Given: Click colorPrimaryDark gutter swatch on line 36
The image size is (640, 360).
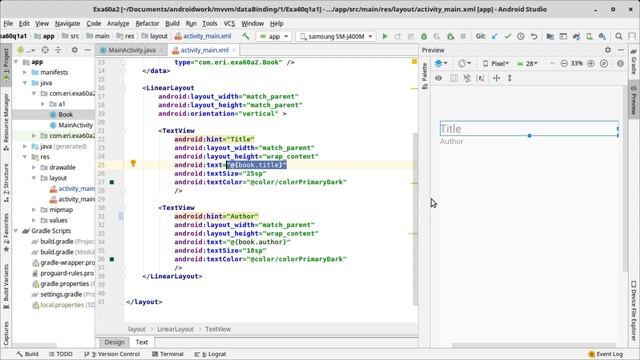Looking at the screenshot, I should click(111, 259).
